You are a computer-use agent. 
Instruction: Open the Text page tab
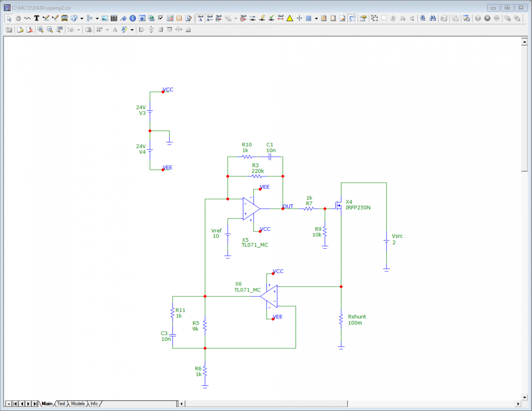point(61,404)
